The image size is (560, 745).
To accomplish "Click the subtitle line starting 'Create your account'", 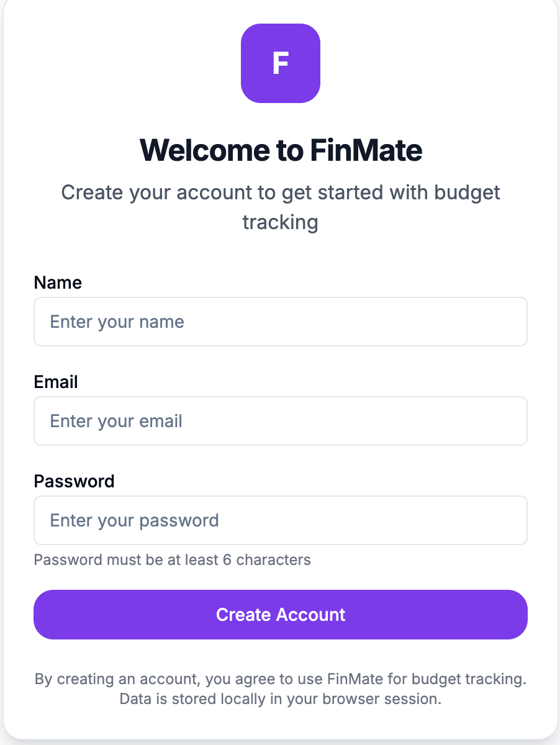I will [x=281, y=192].
